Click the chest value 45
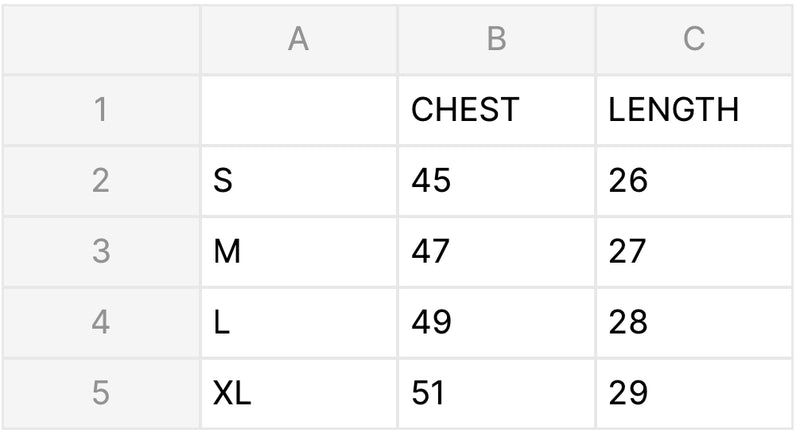The height and width of the screenshot is (433, 800). pos(496,181)
